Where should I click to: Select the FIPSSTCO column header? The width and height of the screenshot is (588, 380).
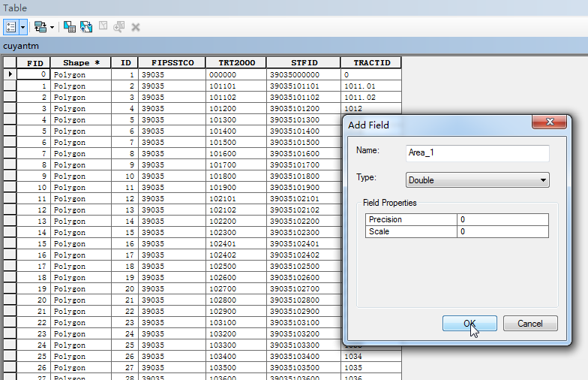(x=172, y=63)
